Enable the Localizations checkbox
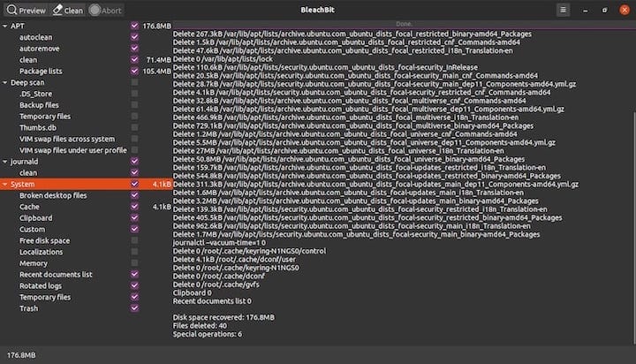Viewport: 636px width, 364px height. pos(134,252)
